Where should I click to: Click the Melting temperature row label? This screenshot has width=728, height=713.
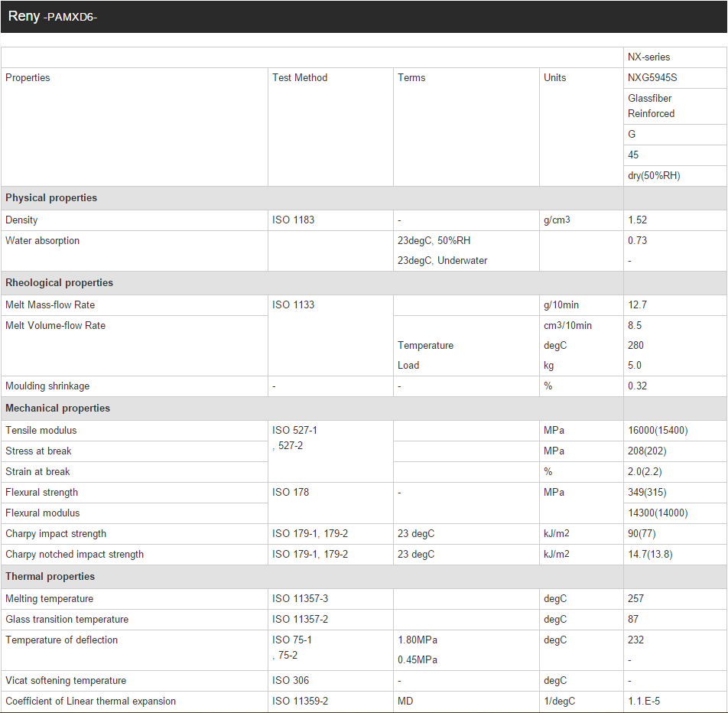point(49,599)
